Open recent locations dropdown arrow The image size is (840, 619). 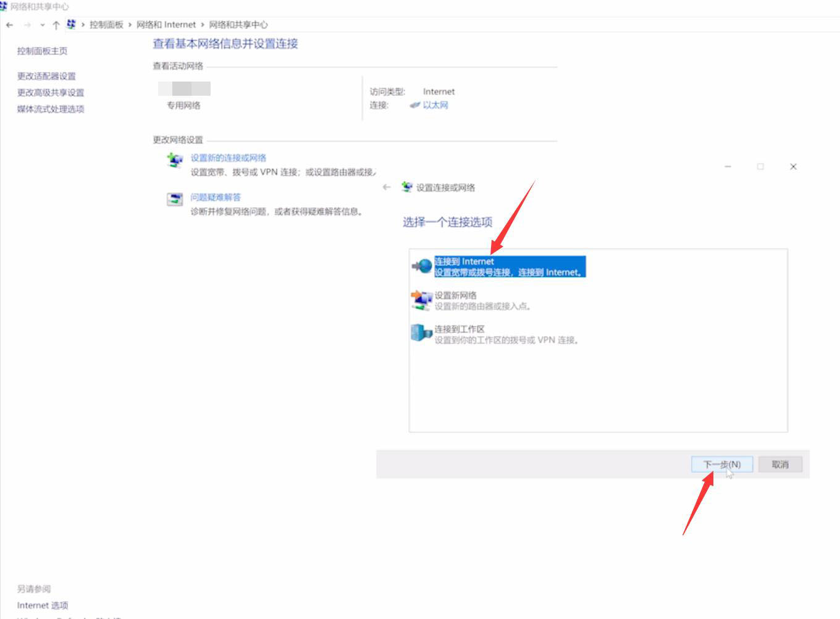42,25
